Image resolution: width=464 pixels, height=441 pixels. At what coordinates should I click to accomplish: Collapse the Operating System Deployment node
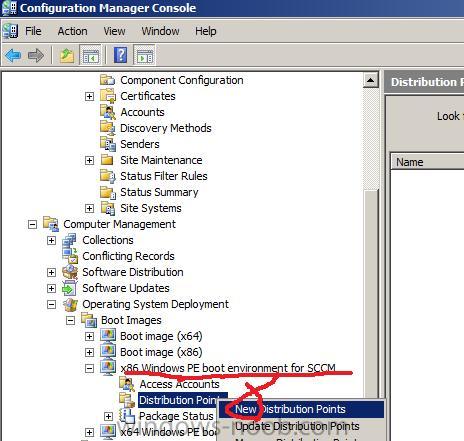(x=51, y=304)
